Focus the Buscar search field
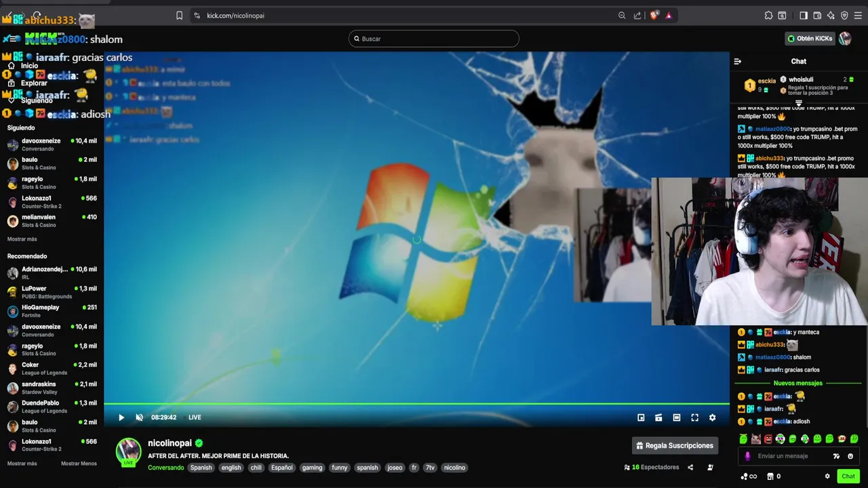The height and width of the screenshot is (488, 868). tap(434, 39)
